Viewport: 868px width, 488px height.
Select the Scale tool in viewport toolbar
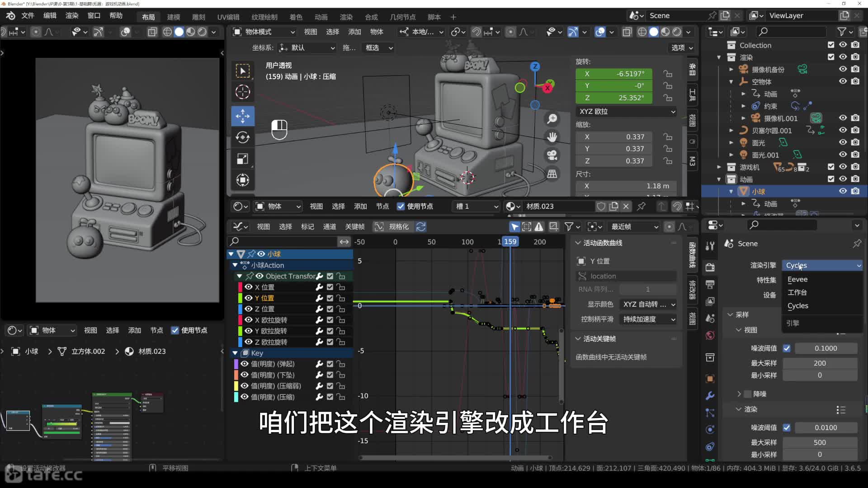[243, 159]
